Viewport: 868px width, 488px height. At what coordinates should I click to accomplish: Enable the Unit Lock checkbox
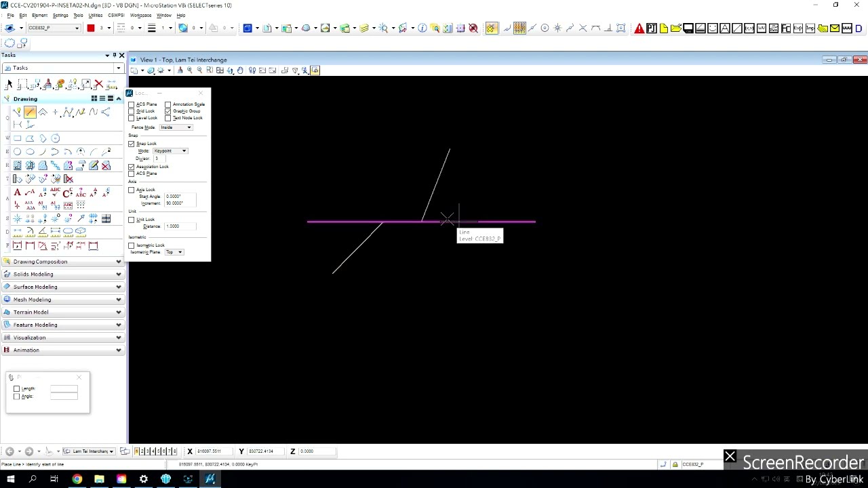(x=132, y=220)
